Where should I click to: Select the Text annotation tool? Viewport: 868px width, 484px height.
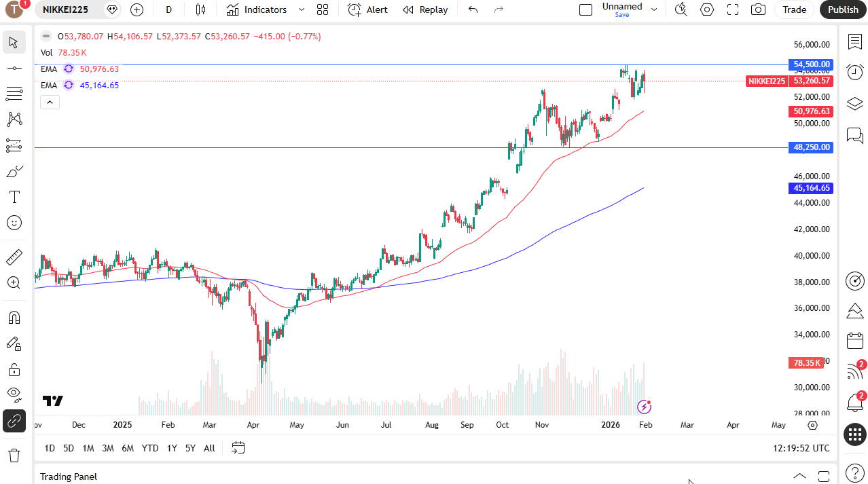[14, 197]
